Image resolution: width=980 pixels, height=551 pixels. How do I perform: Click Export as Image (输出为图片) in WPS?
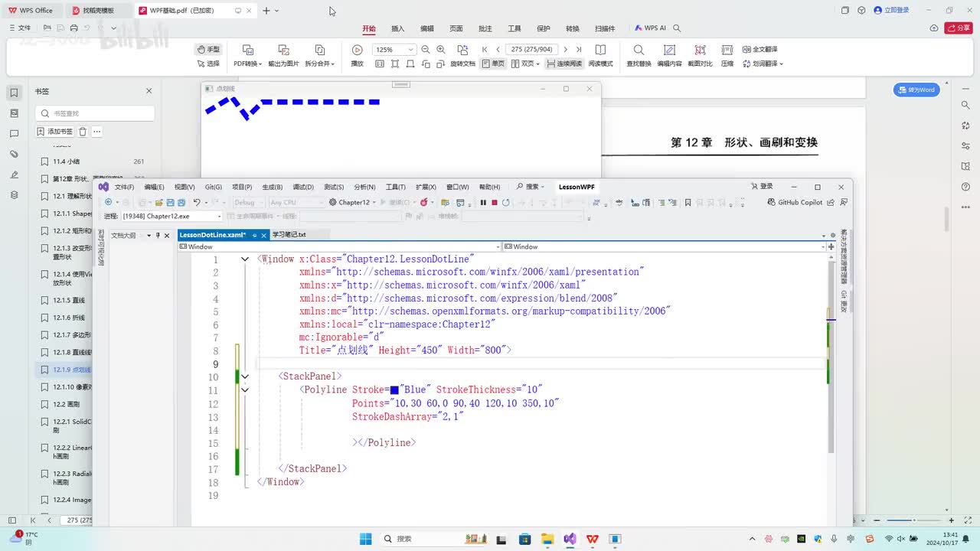tap(283, 56)
